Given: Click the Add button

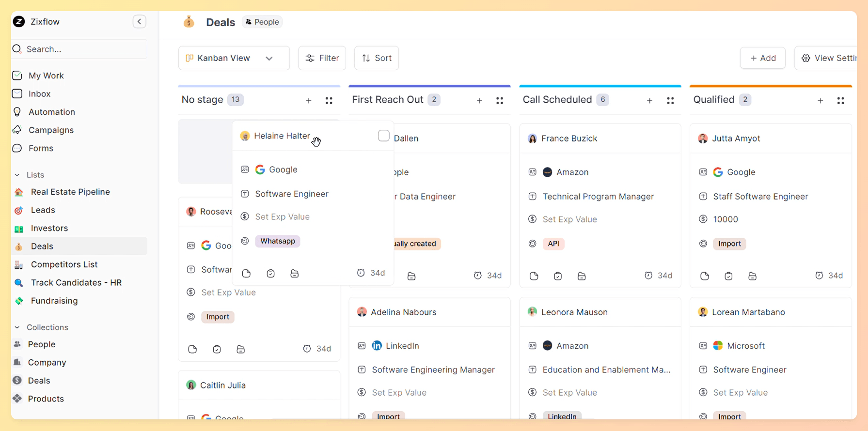Looking at the screenshot, I should [x=762, y=58].
